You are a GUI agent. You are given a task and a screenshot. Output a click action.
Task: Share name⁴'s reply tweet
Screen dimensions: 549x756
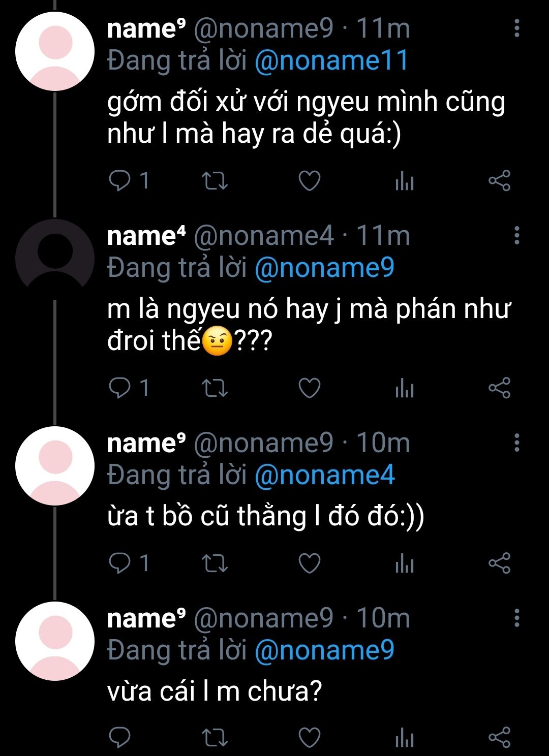click(499, 388)
